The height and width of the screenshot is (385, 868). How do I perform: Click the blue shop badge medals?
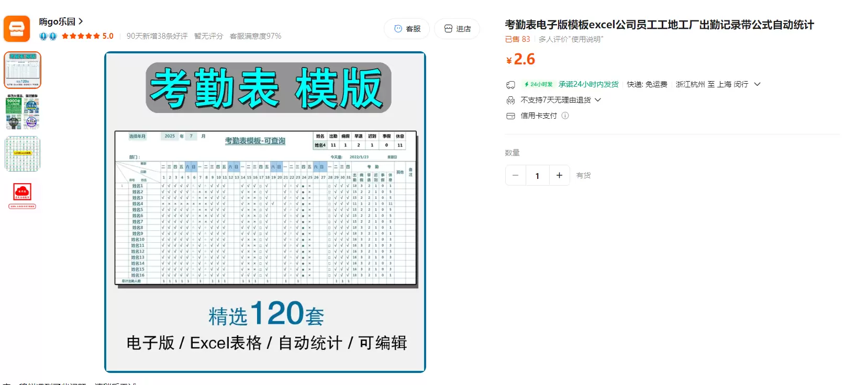(48, 36)
